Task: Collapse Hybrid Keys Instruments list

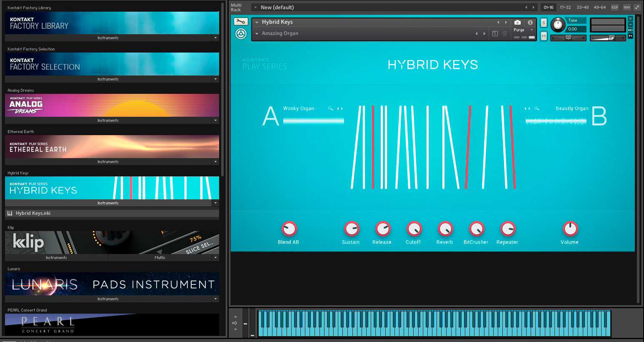Action: tap(108, 203)
